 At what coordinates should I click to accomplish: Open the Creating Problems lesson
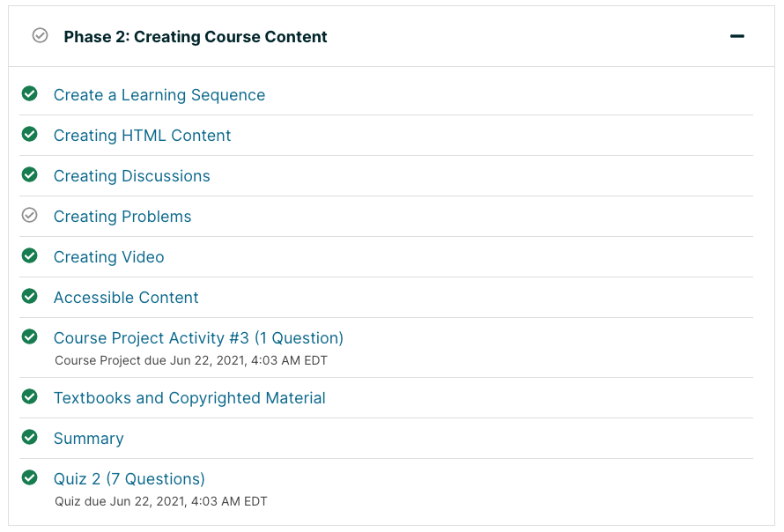click(122, 216)
